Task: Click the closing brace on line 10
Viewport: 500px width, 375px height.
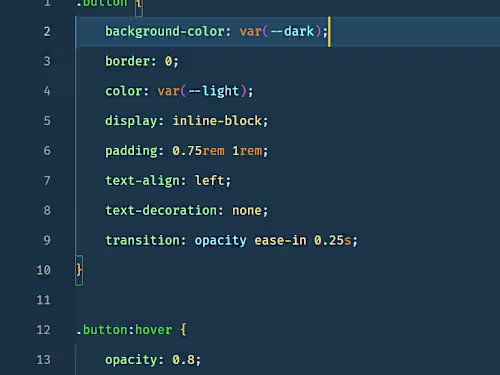Action: tap(79, 270)
